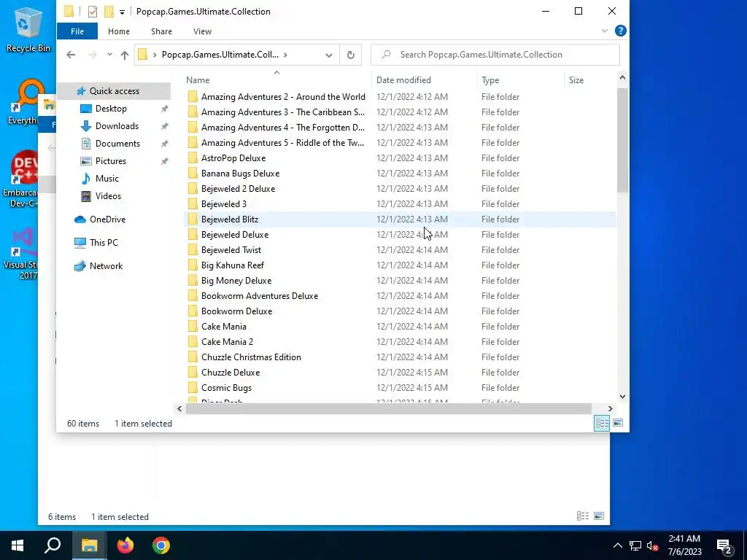This screenshot has width=747, height=560.
Task: Expand the ribbon chevron
Action: [x=605, y=31]
